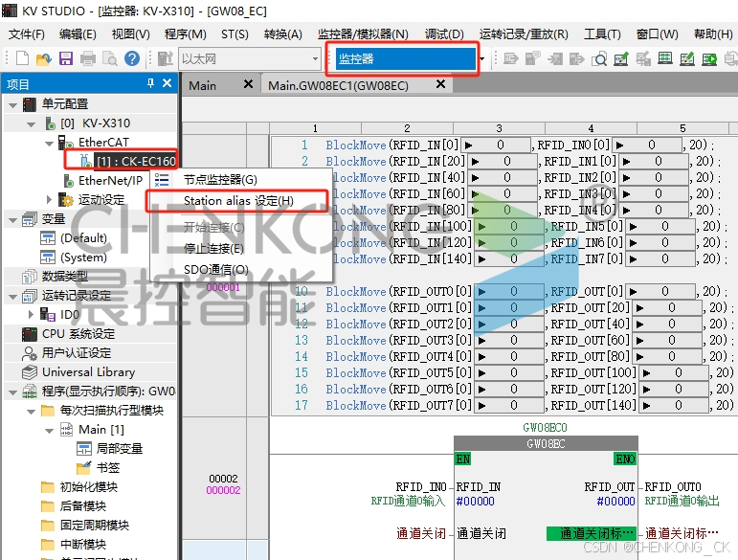
Task: Collapse the [0] KV-X310 tree node
Action: pos(31,124)
